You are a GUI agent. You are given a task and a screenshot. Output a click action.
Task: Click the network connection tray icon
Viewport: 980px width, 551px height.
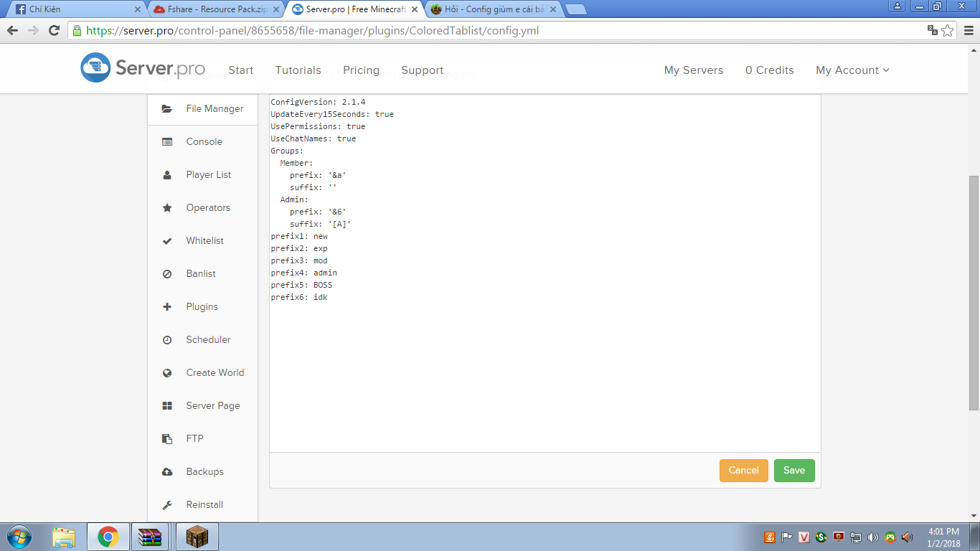856,537
